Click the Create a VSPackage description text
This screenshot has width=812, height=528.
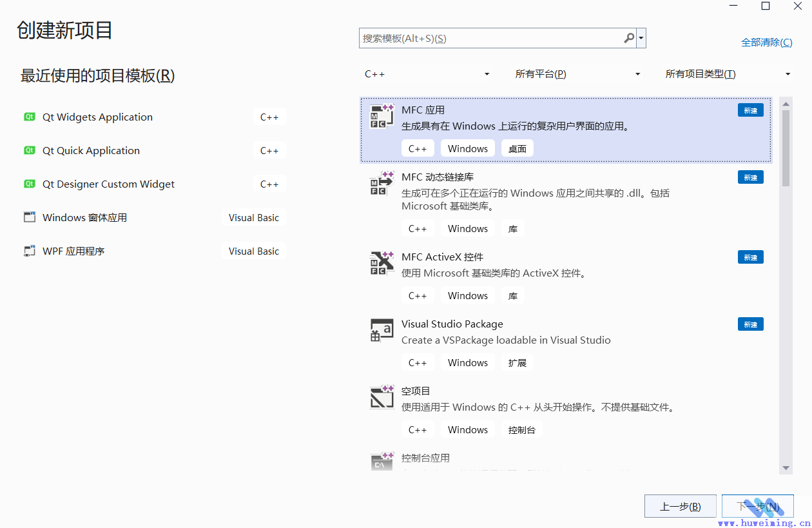[x=506, y=340]
